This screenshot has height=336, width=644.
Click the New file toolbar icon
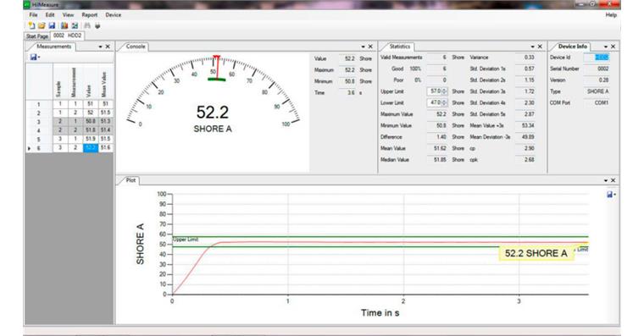(31, 26)
